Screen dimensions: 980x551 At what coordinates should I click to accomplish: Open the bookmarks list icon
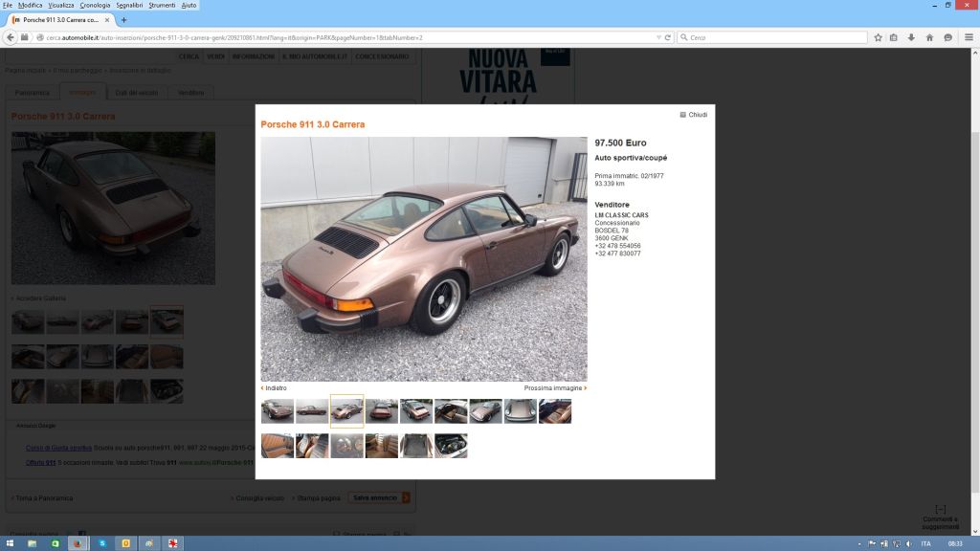tap(894, 37)
